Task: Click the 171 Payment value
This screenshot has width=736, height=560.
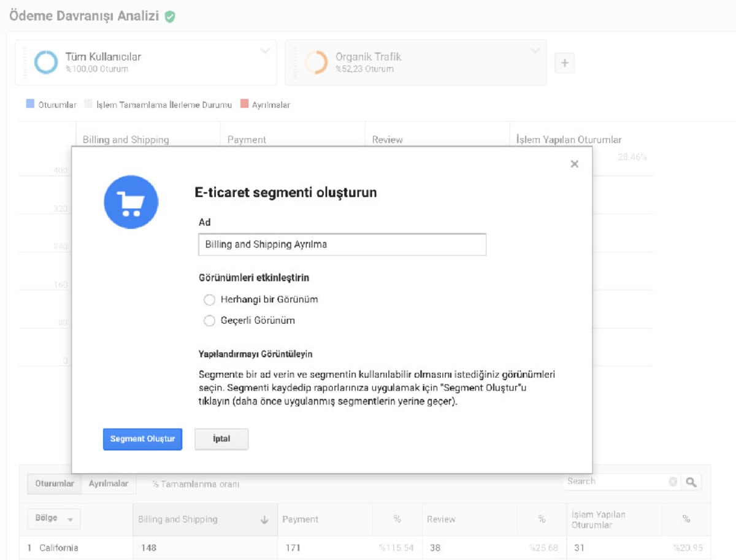Action: tap(293, 548)
